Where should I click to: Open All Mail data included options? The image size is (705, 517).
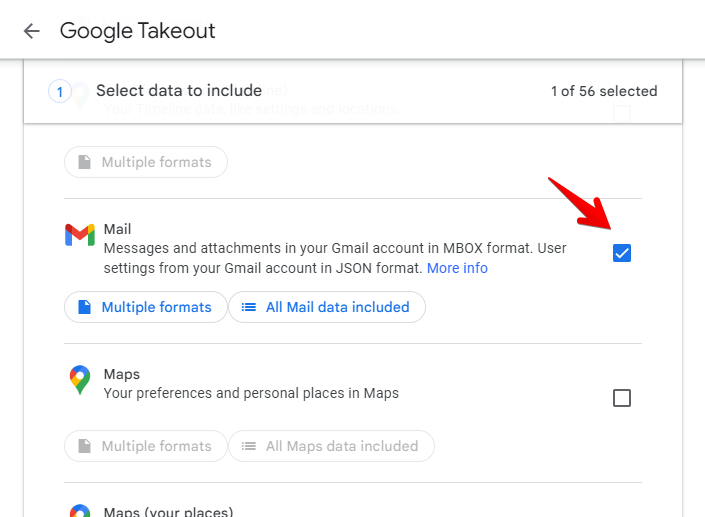(326, 307)
